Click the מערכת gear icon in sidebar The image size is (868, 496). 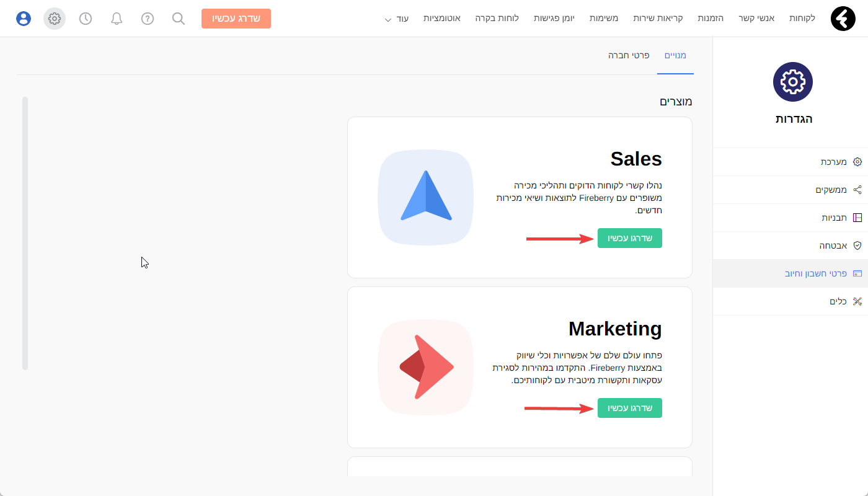pos(857,162)
